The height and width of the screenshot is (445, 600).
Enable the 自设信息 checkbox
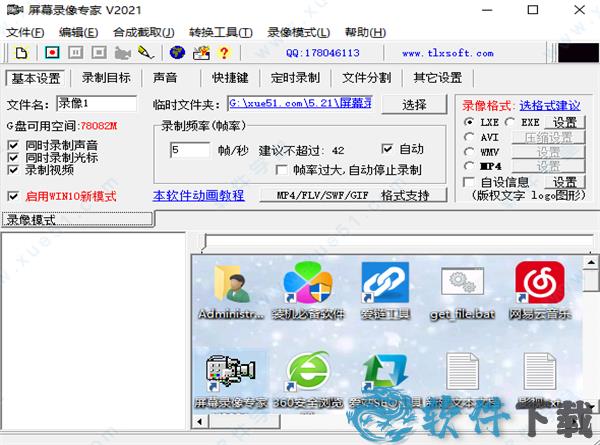pos(468,182)
